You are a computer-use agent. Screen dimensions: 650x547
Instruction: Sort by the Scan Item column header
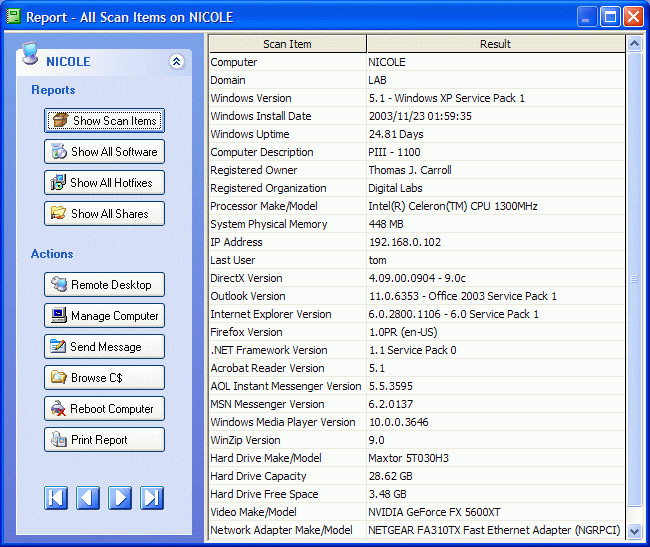click(x=288, y=44)
